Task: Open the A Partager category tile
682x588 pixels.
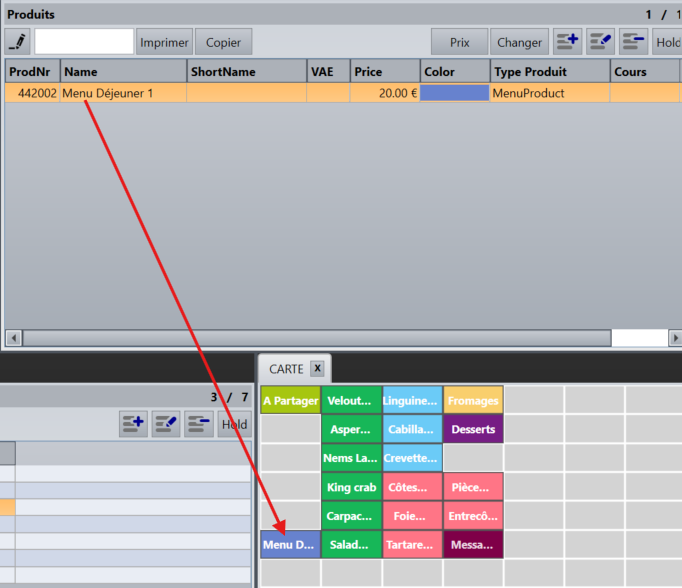Action: click(290, 401)
